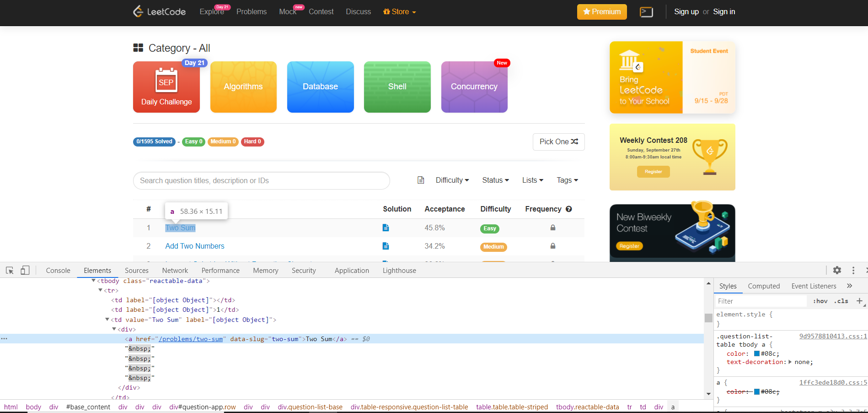Open the Explore nav item
Viewport: 868px width, 413px height.
(212, 12)
